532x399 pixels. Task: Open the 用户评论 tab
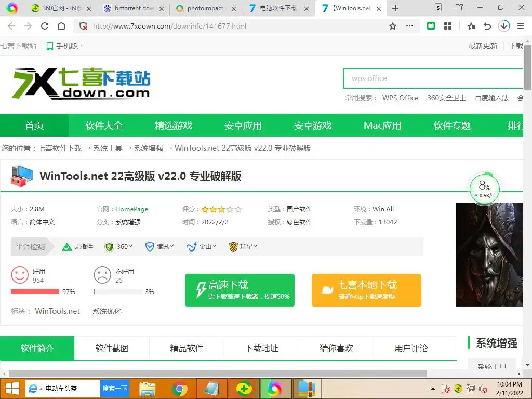[411, 348]
